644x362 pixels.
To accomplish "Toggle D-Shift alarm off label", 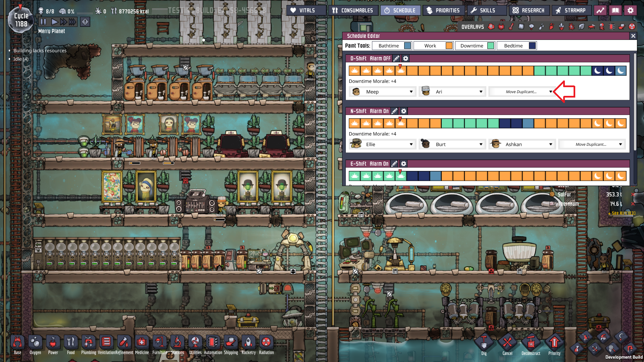I will click(x=380, y=59).
